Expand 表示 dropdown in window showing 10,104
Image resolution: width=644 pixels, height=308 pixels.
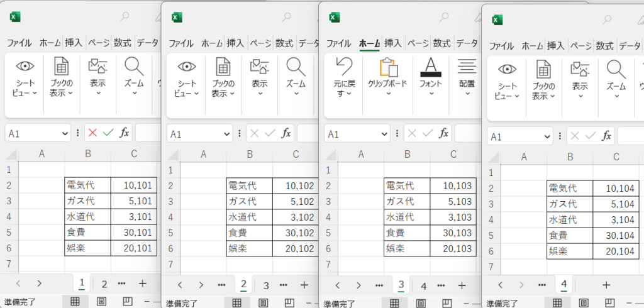click(x=580, y=96)
